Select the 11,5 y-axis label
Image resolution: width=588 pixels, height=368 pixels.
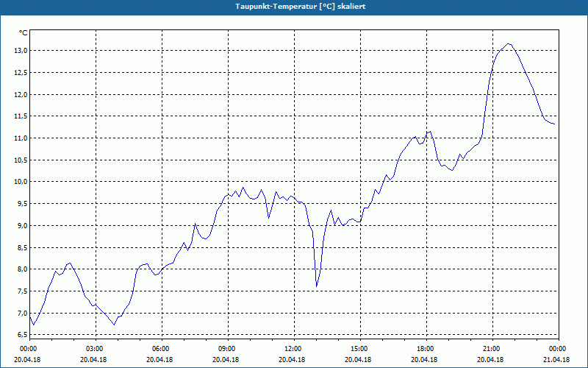pyautogui.click(x=21, y=116)
